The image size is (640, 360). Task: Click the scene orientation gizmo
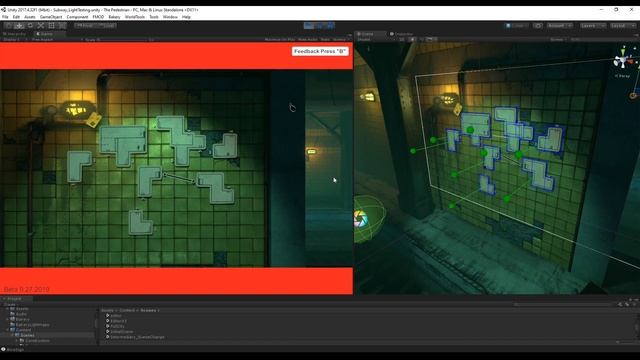coord(623,60)
